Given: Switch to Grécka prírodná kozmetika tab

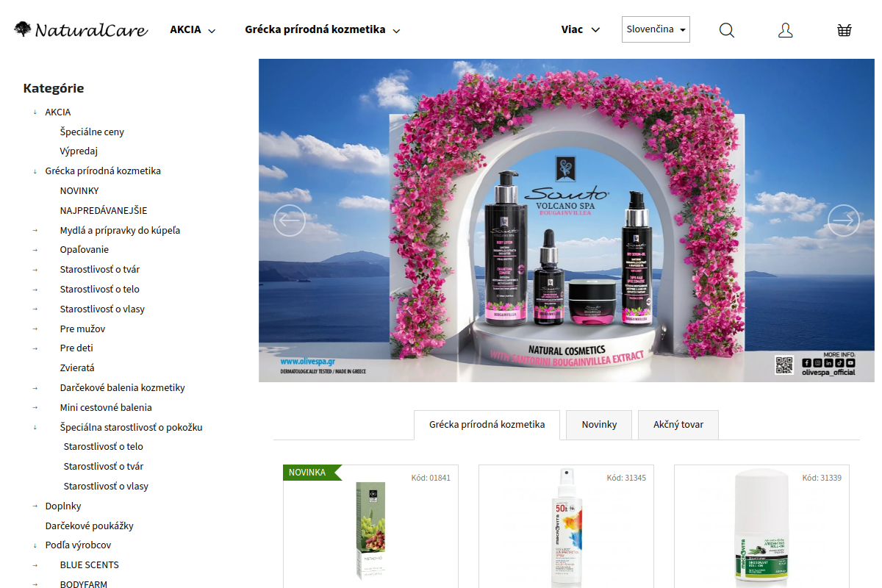Looking at the screenshot, I should (x=487, y=425).
